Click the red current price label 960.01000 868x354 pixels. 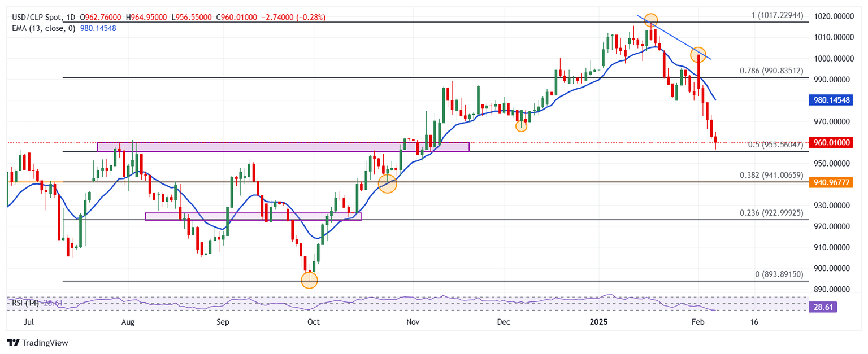point(832,142)
